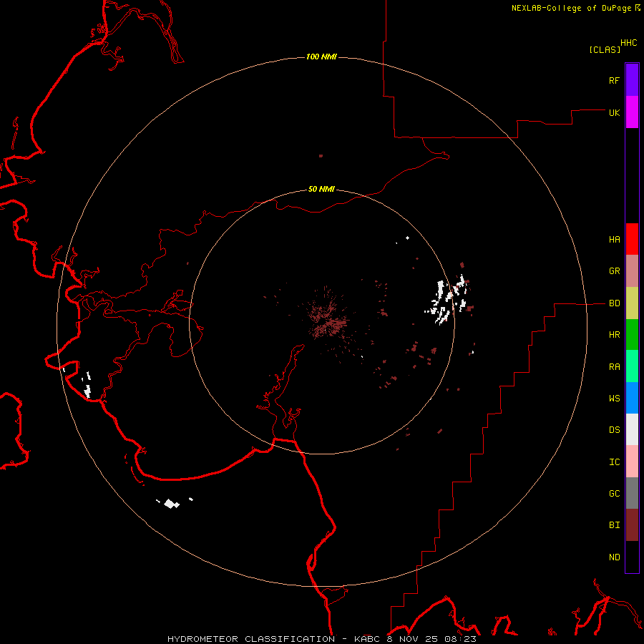This screenshot has height=644, width=644.
Task: Click the Hydrometeor Classification KABC title caption
Action: tap(322, 639)
